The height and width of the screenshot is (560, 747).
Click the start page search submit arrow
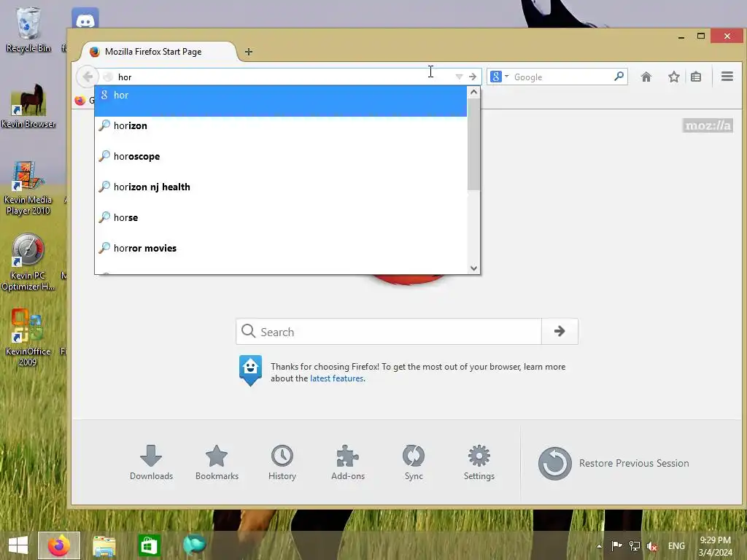[560, 332]
